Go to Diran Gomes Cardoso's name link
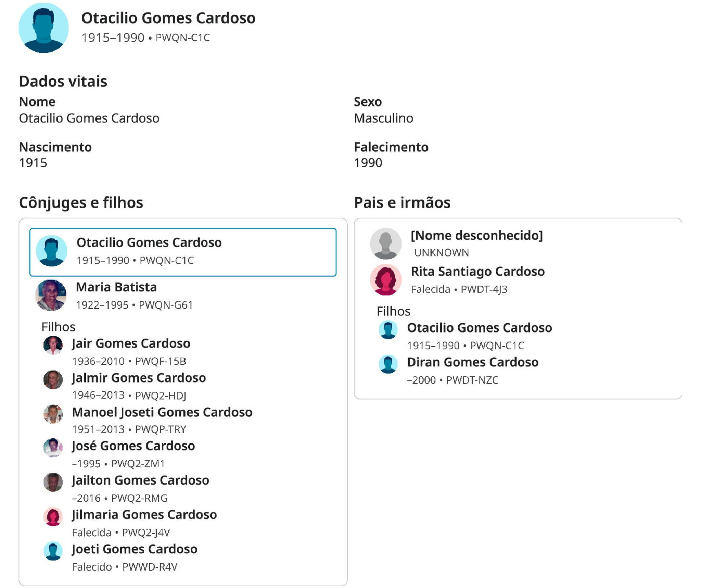This screenshot has width=701, height=588. pos(473,362)
